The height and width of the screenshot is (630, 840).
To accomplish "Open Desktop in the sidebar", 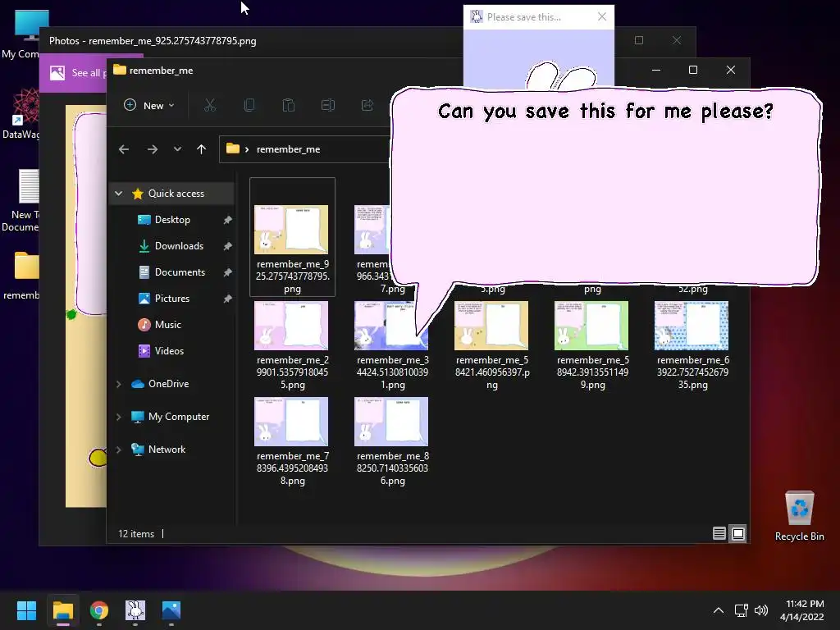I will tap(172, 220).
